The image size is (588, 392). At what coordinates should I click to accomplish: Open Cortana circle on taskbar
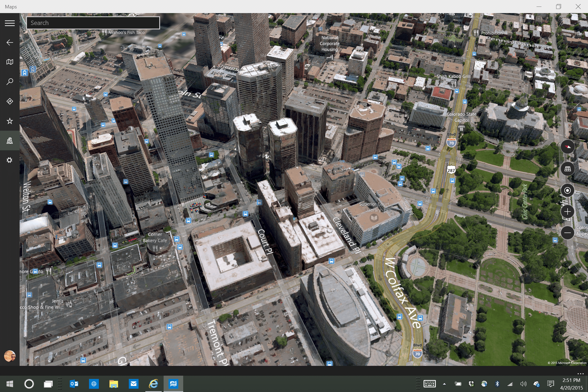(29, 384)
